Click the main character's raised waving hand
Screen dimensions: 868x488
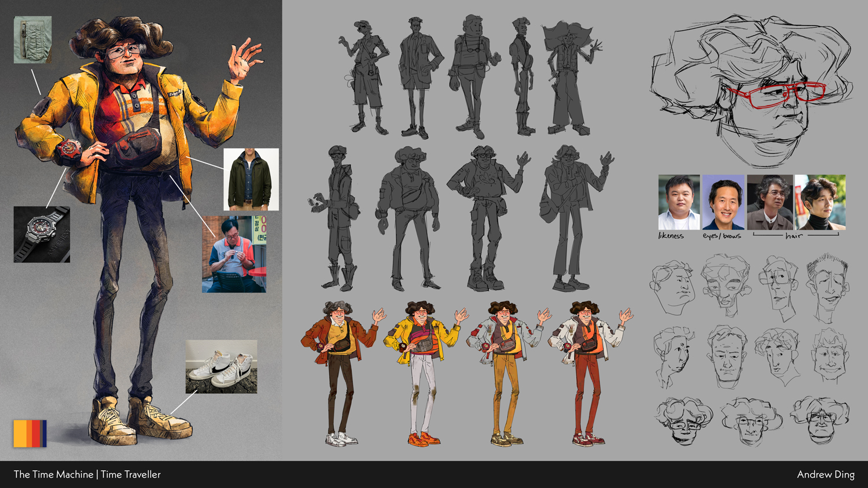(244, 60)
